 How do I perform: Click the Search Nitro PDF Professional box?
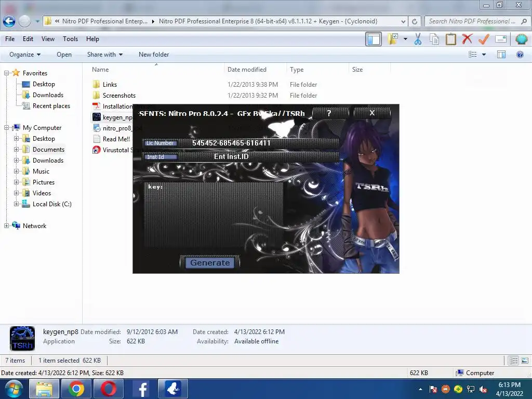[x=476, y=21]
